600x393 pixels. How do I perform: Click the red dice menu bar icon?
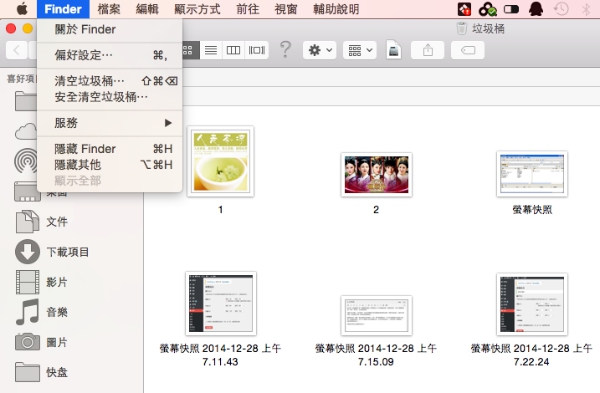point(464,9)
